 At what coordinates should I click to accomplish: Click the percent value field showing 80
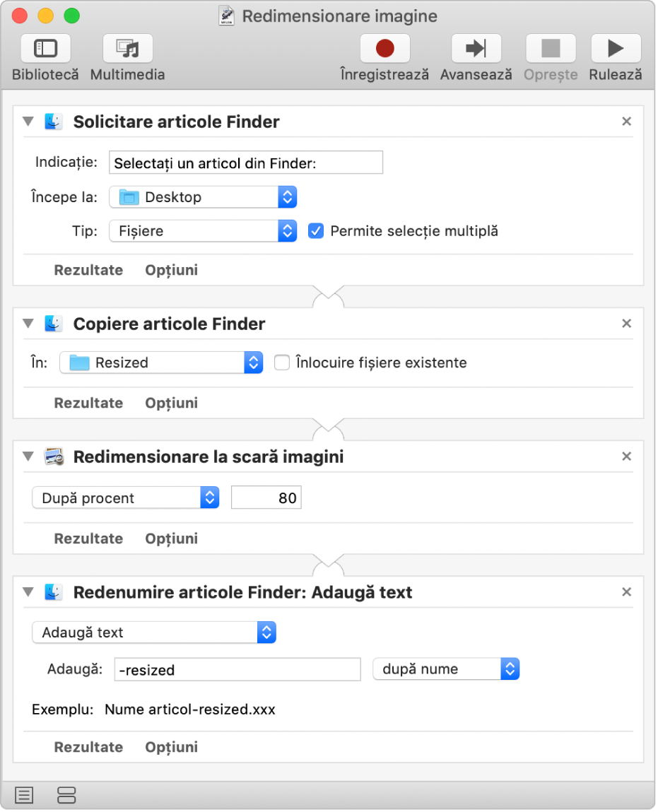pyautogui.click(x=266, y=498)
